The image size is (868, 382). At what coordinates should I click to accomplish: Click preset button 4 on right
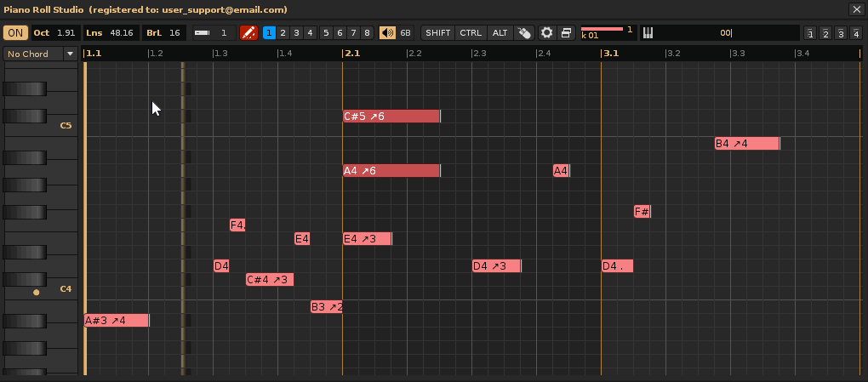click(x=855, y=34)
